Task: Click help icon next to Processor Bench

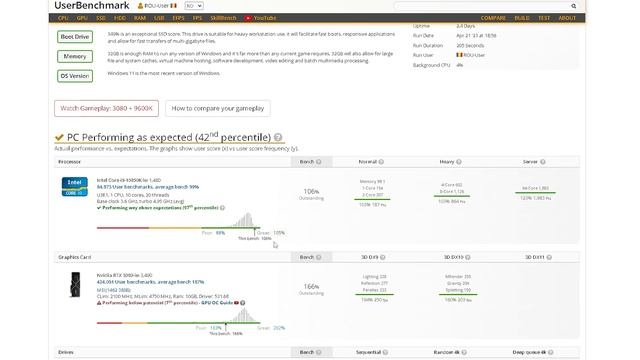Action: 319,162
